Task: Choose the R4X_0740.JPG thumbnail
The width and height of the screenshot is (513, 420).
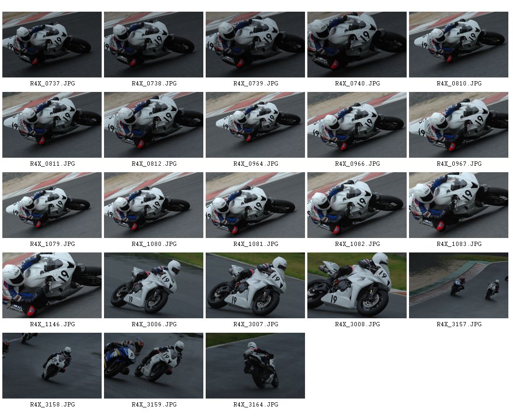Action: click(357, 44)
